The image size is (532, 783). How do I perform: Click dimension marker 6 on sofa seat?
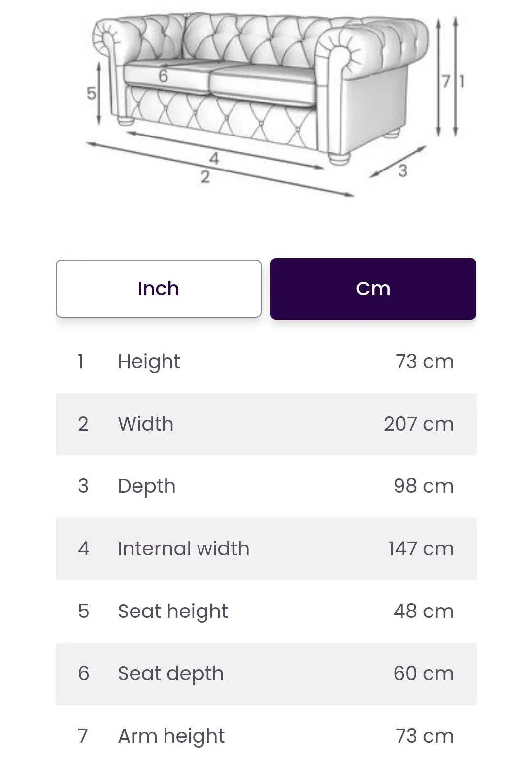click(163, 76)
